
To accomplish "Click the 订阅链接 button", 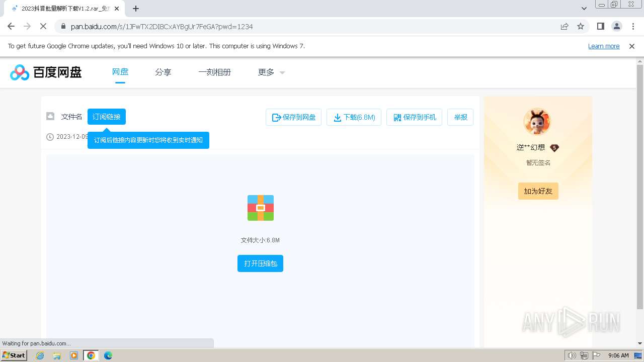I will (107, 117).
